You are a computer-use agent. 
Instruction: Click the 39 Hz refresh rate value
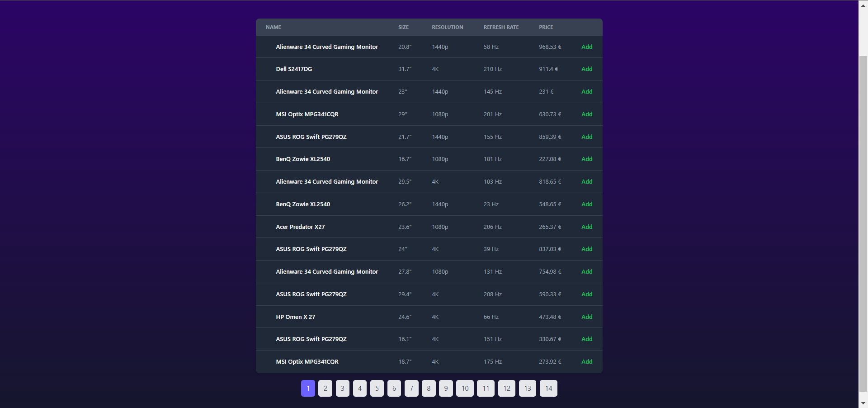point(491,249)
